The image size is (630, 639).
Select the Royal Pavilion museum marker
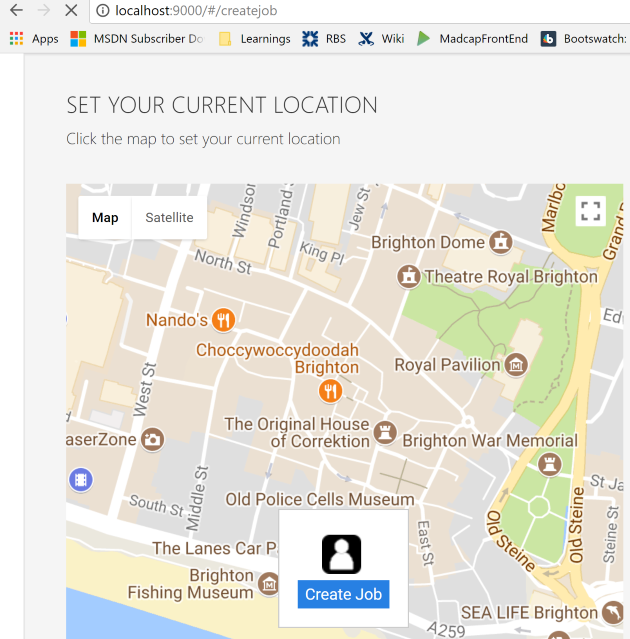coord(516,365)
